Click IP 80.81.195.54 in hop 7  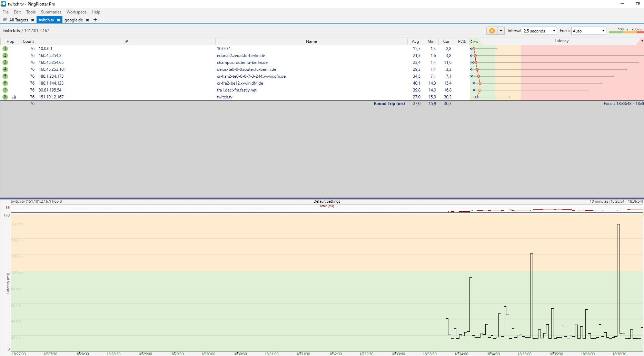point(50,90)
